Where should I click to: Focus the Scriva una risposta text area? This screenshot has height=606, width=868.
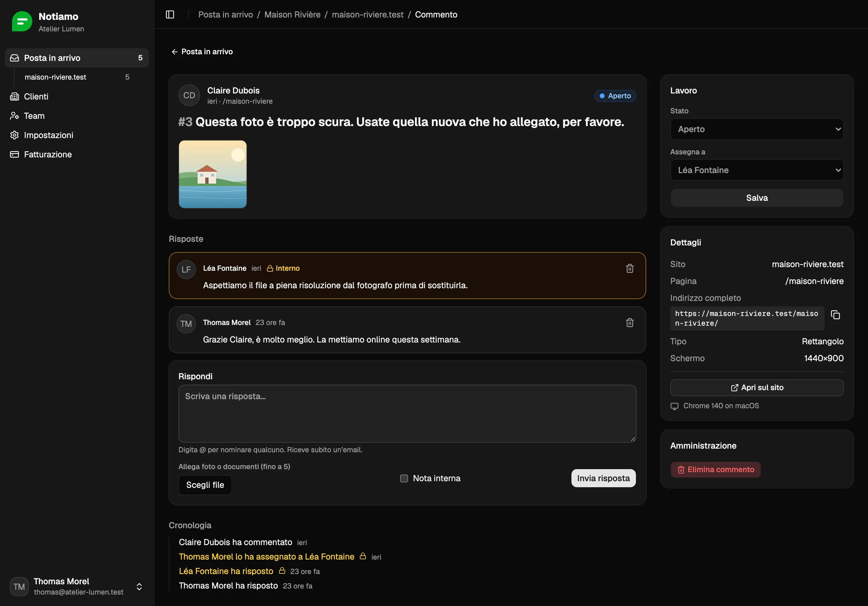(x=407, y=413)
